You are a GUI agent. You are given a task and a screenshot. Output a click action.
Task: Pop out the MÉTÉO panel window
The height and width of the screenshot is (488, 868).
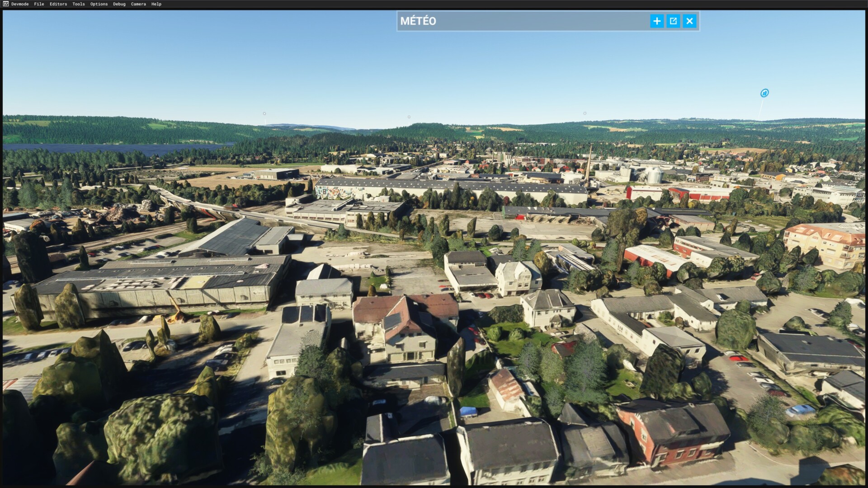[x=673, y=21]
